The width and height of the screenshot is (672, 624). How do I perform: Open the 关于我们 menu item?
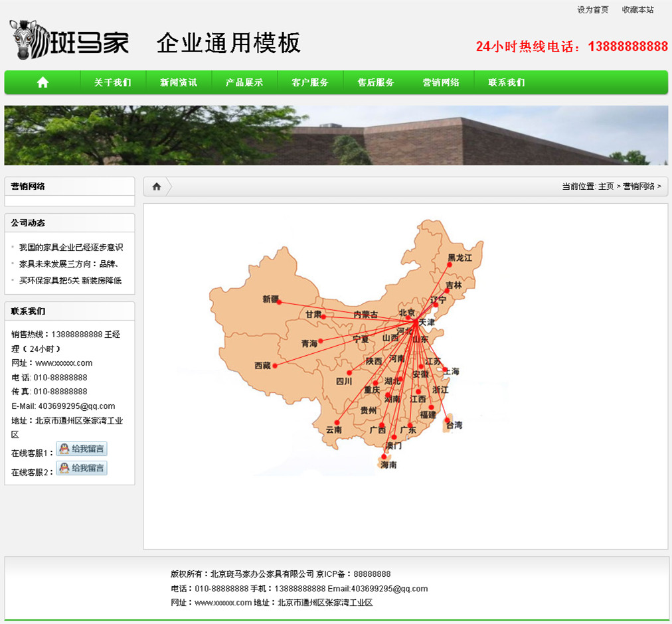[x=112, y=82]
